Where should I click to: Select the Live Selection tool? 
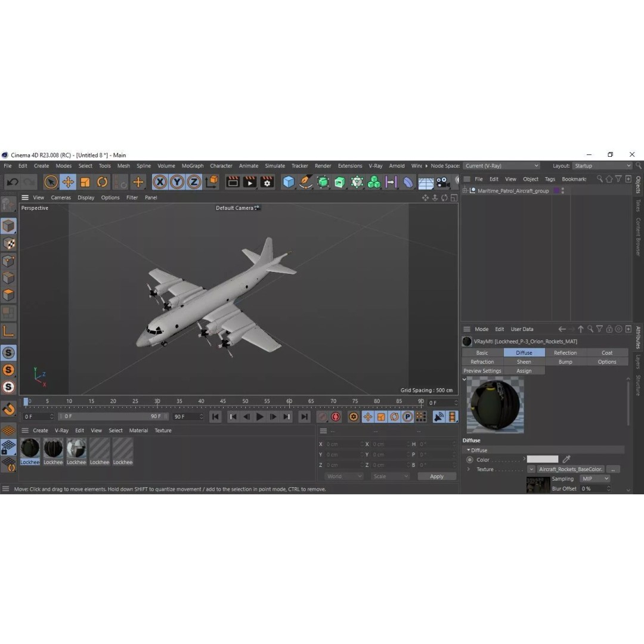pyautogui.click(x=51, y=181)
